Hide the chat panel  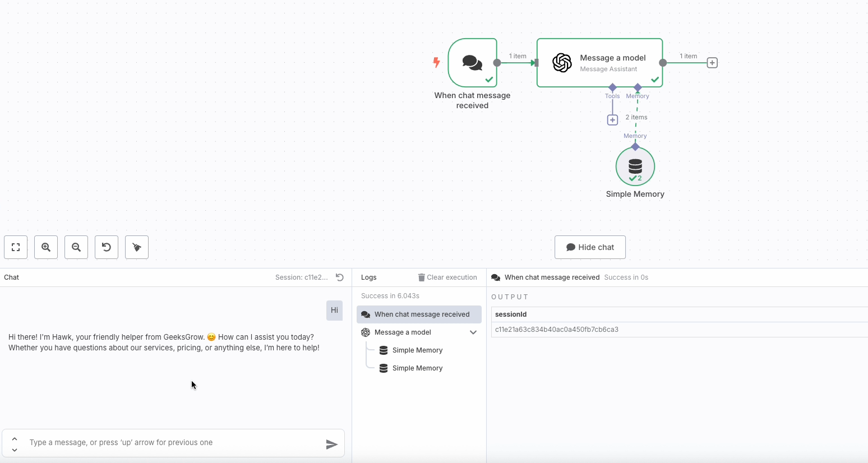coord(590,247)
